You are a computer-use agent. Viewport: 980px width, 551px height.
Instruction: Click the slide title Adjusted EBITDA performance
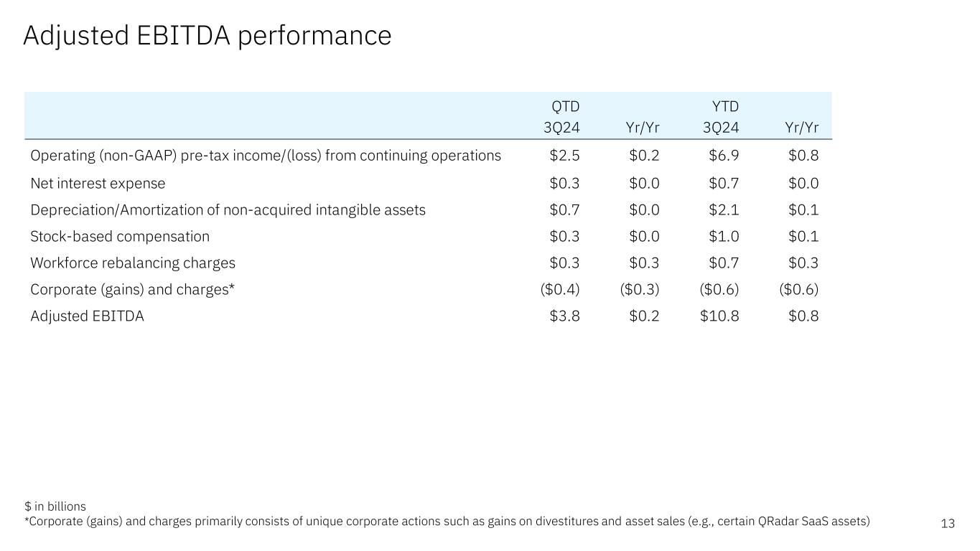[207, 35]
